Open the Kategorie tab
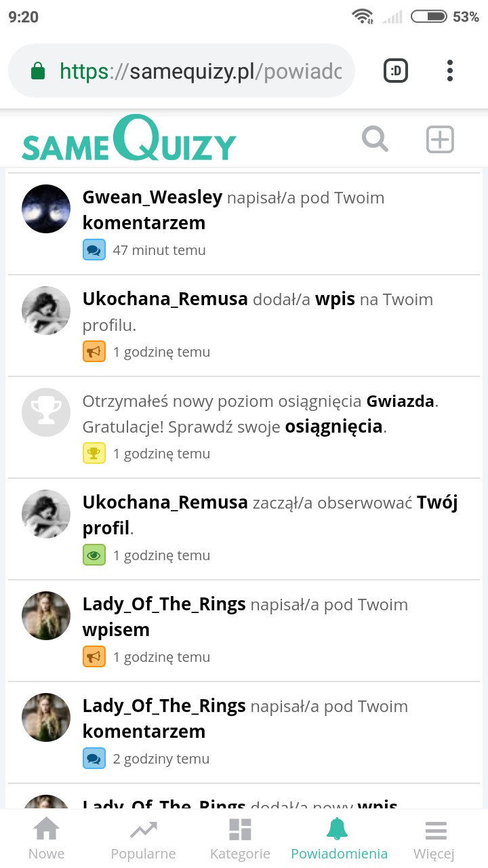This screenshot has width=488, height=868. pyautogui.click(x=240, y=839)
